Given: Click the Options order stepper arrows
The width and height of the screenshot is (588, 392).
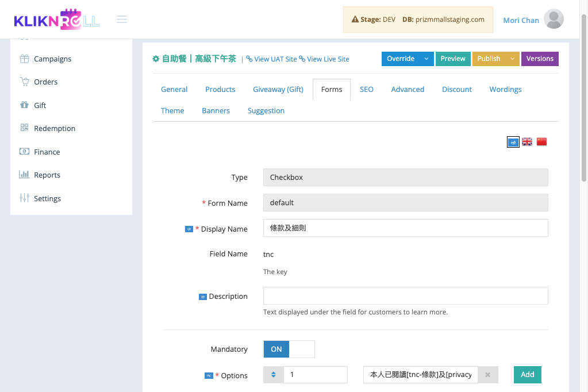Looking at the screenshot, I should pos(274,375).
